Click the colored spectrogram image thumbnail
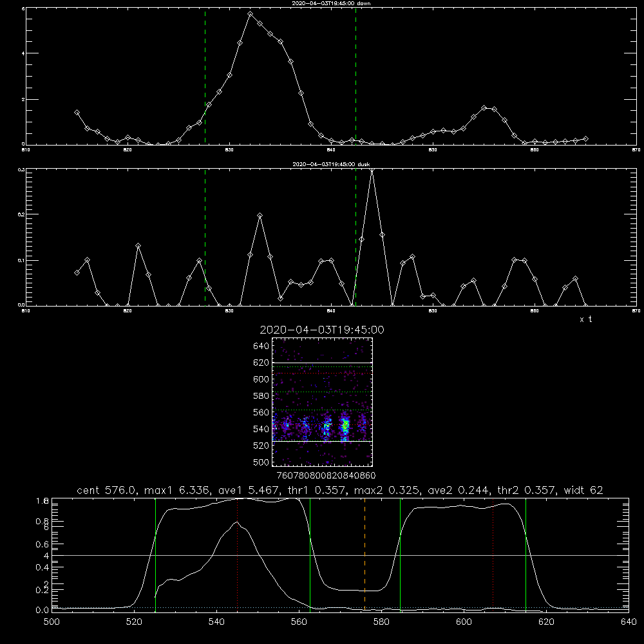644x644 pixels. click(323, 402)
